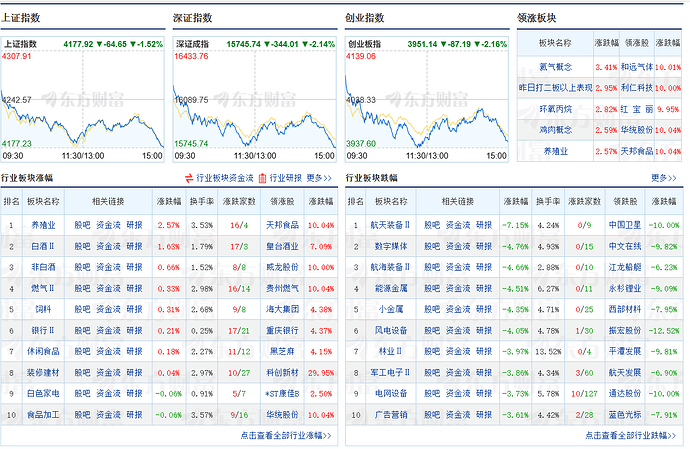
Task: Open 资金流 link in 非白酒 row
Action: 108,267
